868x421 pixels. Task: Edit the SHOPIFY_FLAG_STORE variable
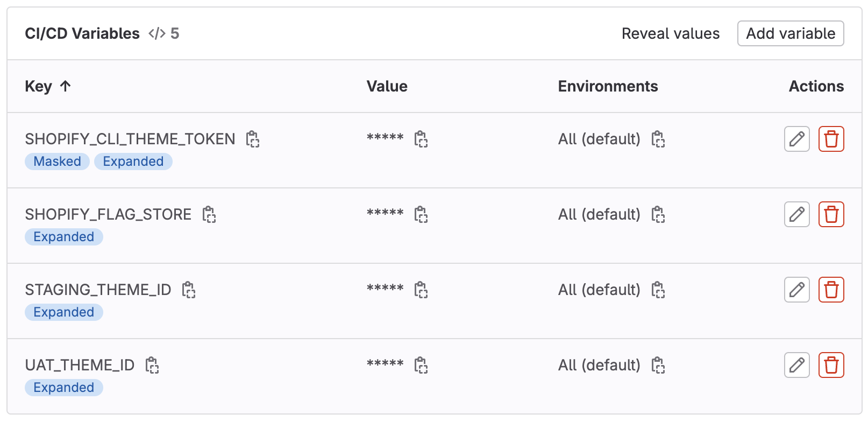pyautogui.click(x=796, y=215)
